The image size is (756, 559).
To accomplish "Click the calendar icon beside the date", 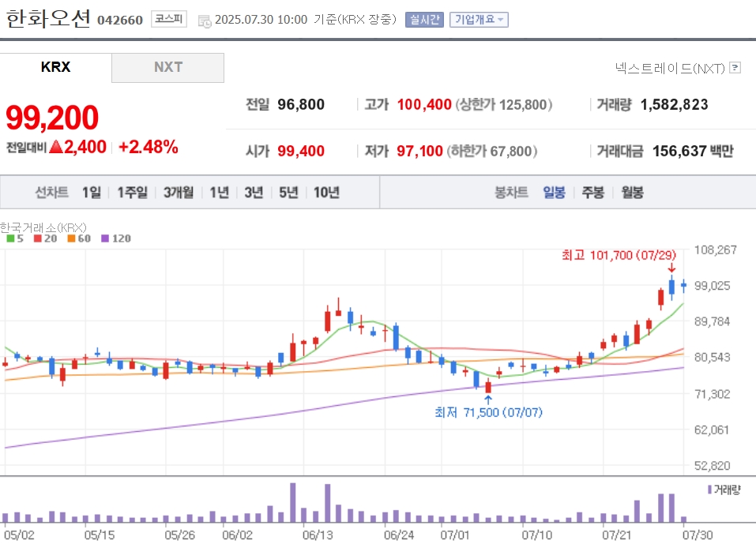I will pos(205,21).
